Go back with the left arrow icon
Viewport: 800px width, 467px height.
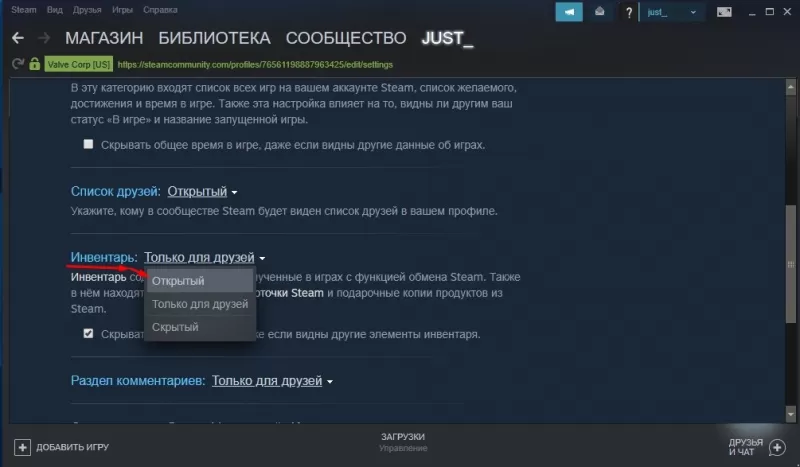pos(17,38)
